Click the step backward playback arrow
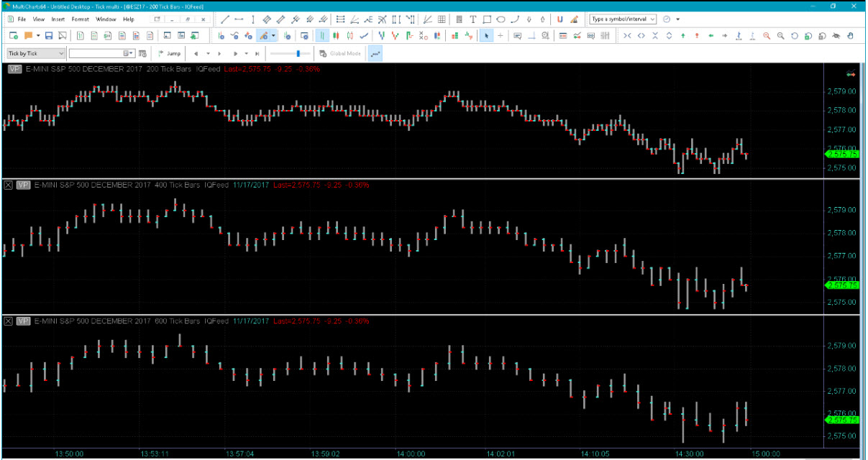Image resolution: width=868 pixels, height=460 pixels. click(196, 53)
